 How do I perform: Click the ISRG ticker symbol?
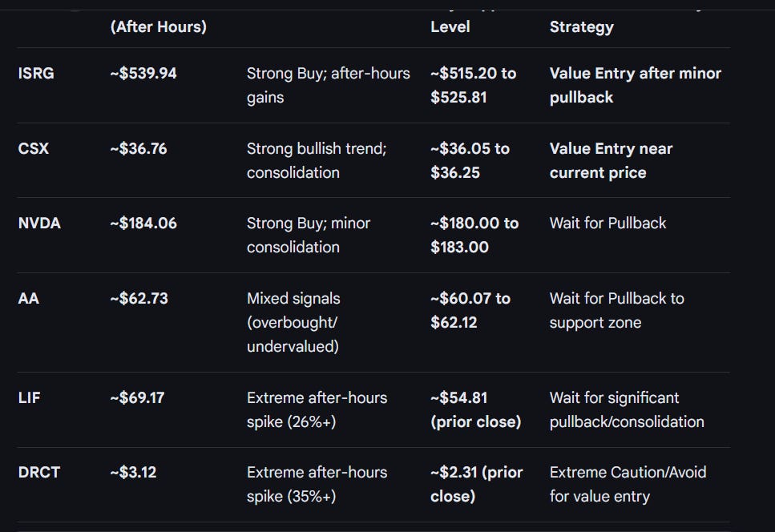click(36, 74)
